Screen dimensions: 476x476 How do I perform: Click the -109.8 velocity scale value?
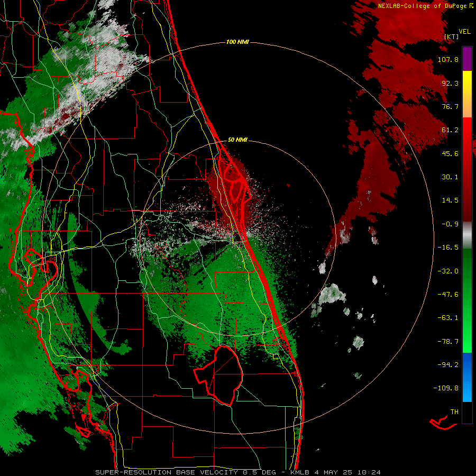(x=446, y=388)
